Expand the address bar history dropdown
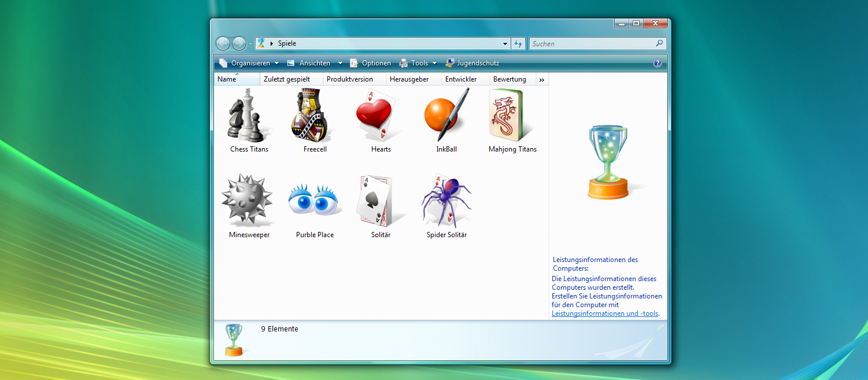 click(x=505, y=43)
